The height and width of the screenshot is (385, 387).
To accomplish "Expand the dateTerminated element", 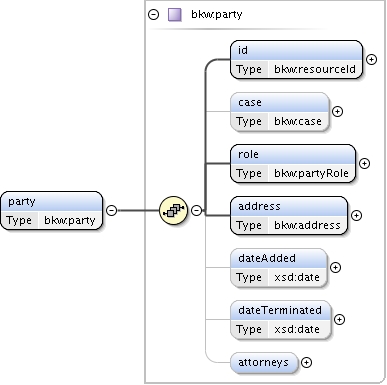I will (x=339, y=319).
